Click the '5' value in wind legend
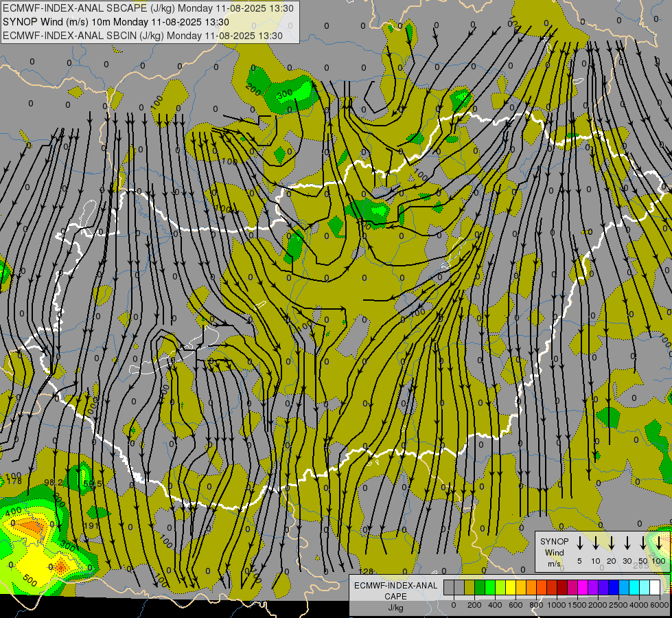Image resolution: width=672 pixels, height=618 pixels. pos(579,561)
